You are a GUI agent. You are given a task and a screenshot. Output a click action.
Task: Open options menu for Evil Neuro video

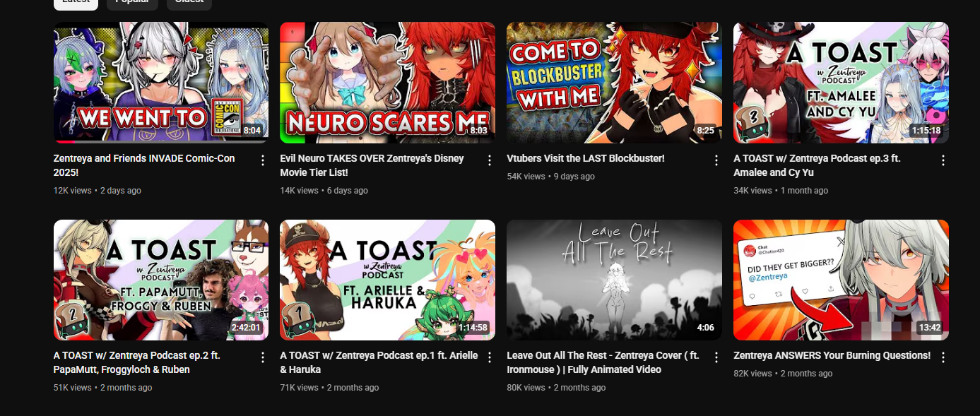[490, 160]
